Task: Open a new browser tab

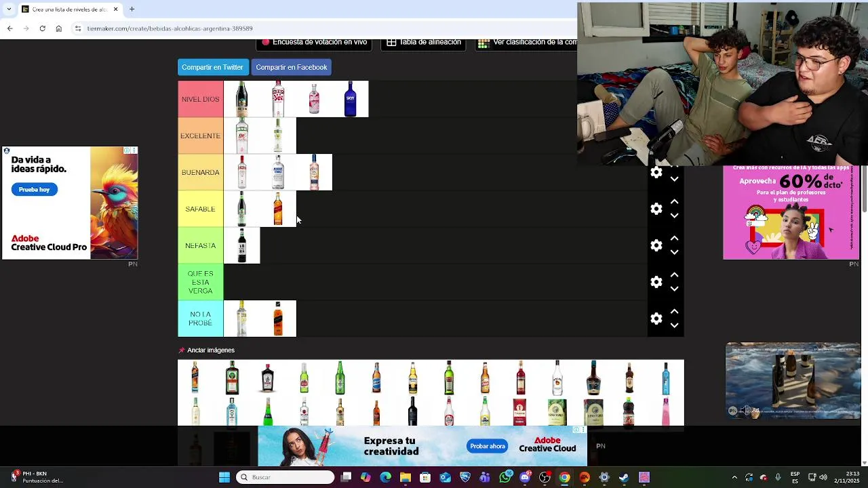Action: pos(132,9)
